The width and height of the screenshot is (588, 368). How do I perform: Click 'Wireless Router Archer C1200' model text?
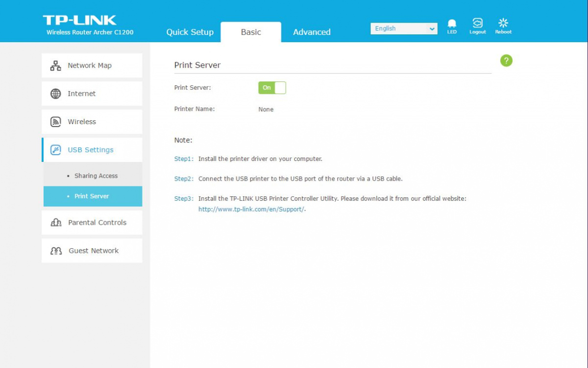point(90,32)
